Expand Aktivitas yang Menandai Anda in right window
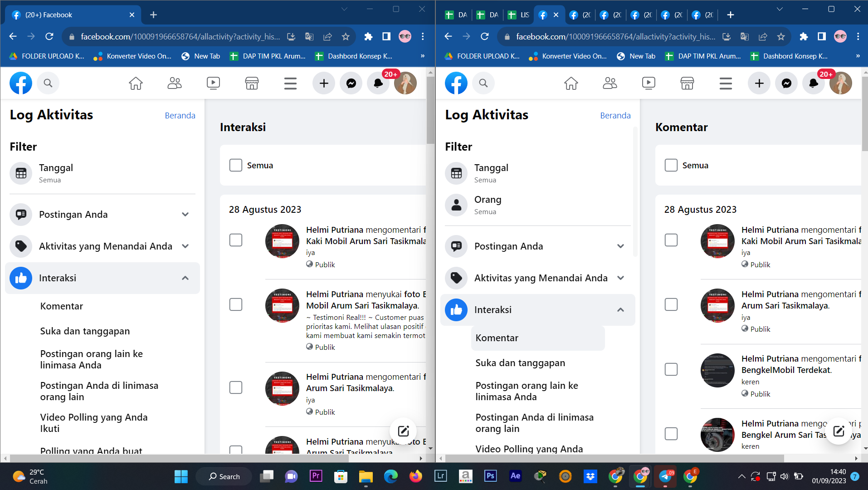This screenshot has width=868, height=490. pyautogui.click(x=538, y=278)
